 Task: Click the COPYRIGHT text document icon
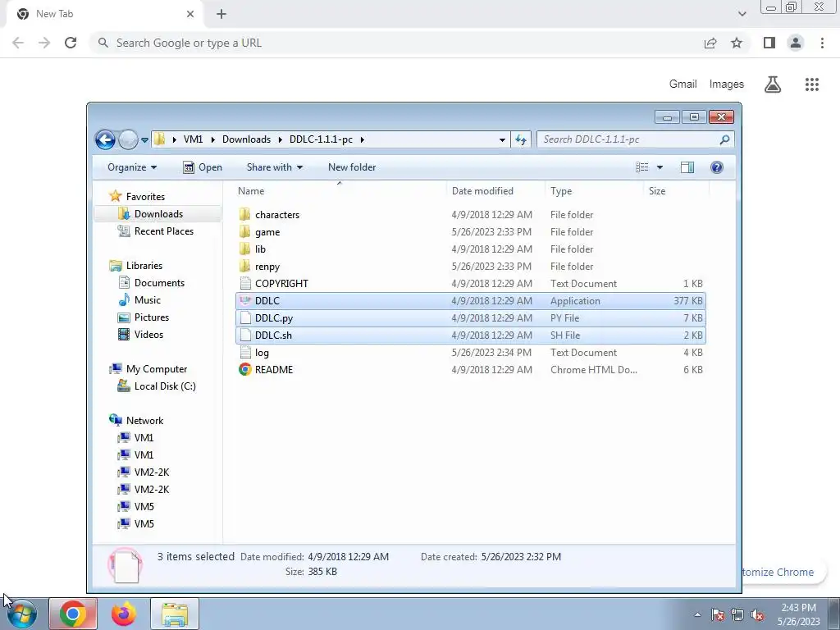[x=244, y=283]
